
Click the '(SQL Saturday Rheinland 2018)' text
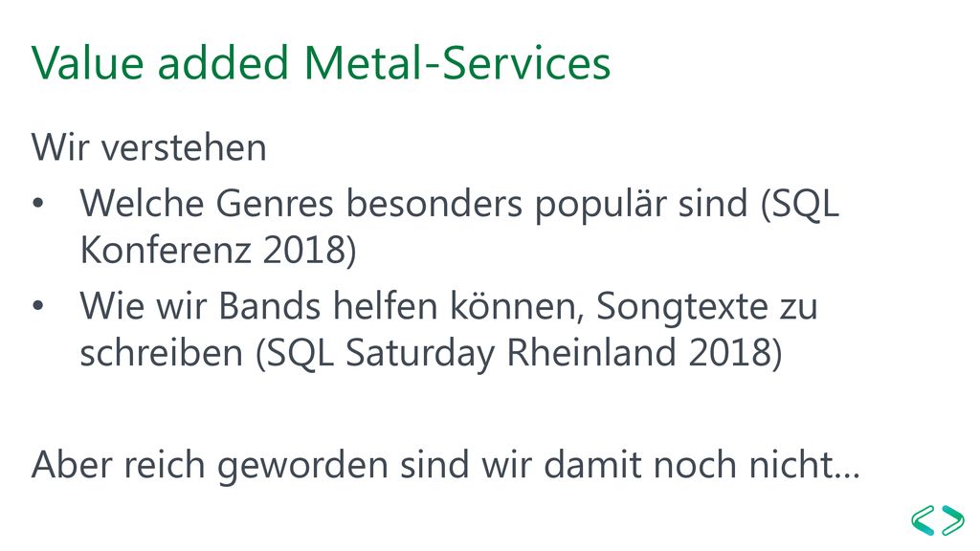point(519,353)
